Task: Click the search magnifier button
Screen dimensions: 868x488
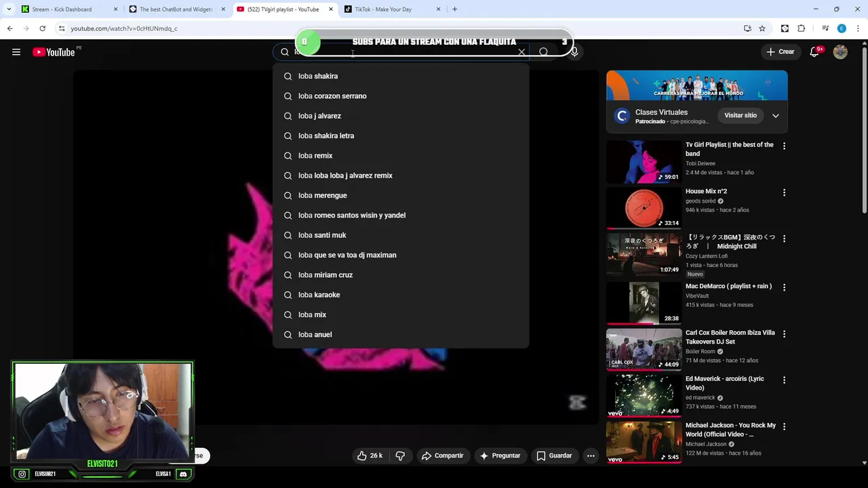Action: point(544,52)
